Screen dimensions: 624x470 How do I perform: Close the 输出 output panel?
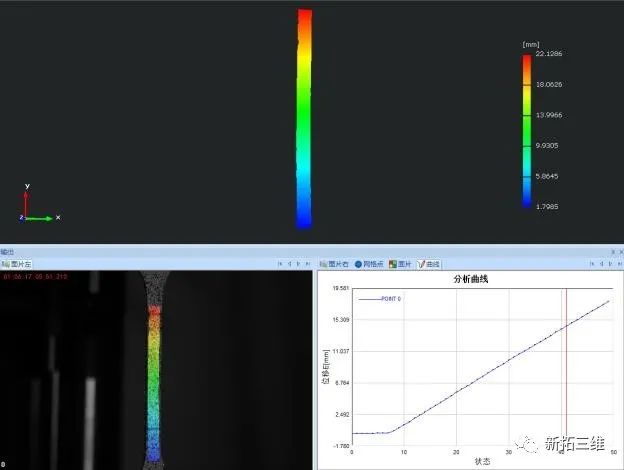pos(621,252)
